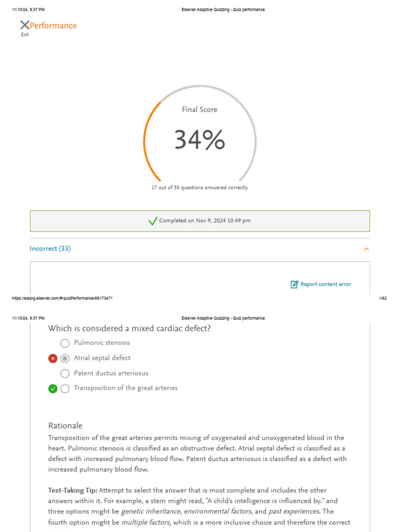The image size is (399, 532).
Task: Open the Report content error link
Action: click(x=326, y=284)
